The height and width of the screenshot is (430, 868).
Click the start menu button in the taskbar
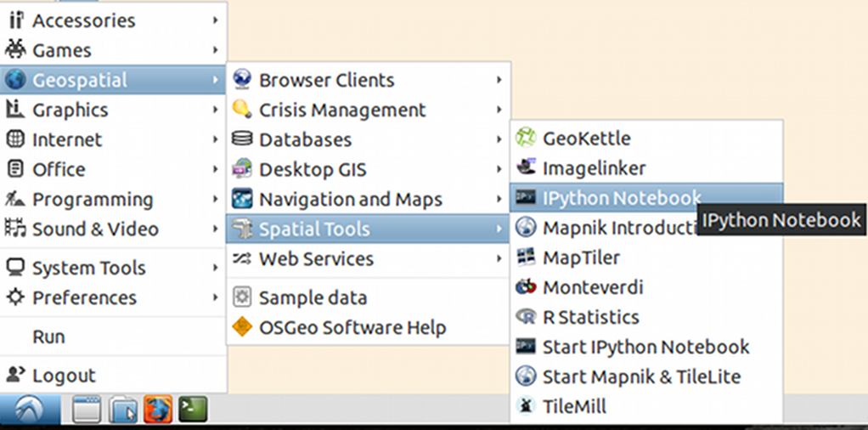[x=30, y=410]
